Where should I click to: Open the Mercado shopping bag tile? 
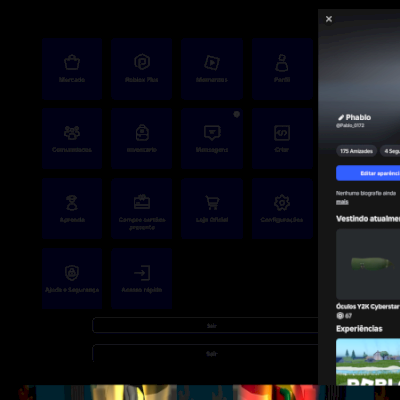coord(72,69)
